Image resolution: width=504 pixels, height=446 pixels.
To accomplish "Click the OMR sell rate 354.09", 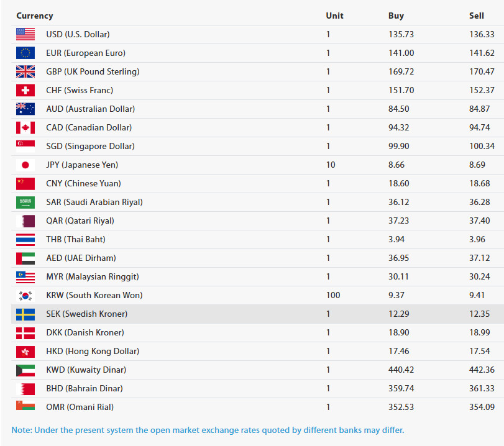I will click(x=482, y=407).
